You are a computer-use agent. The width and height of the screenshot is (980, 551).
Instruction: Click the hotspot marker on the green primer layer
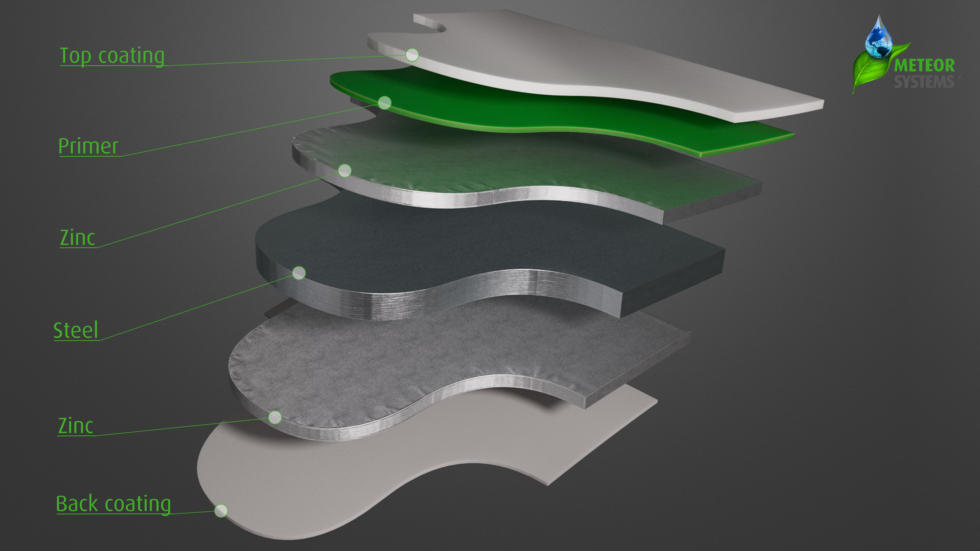[385, 103]
